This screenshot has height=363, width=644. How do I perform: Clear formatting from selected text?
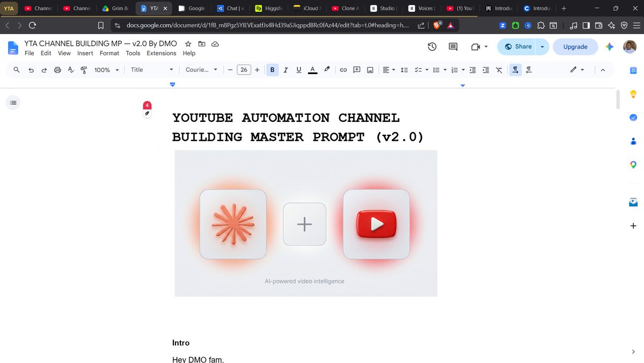tap(499, 70)
